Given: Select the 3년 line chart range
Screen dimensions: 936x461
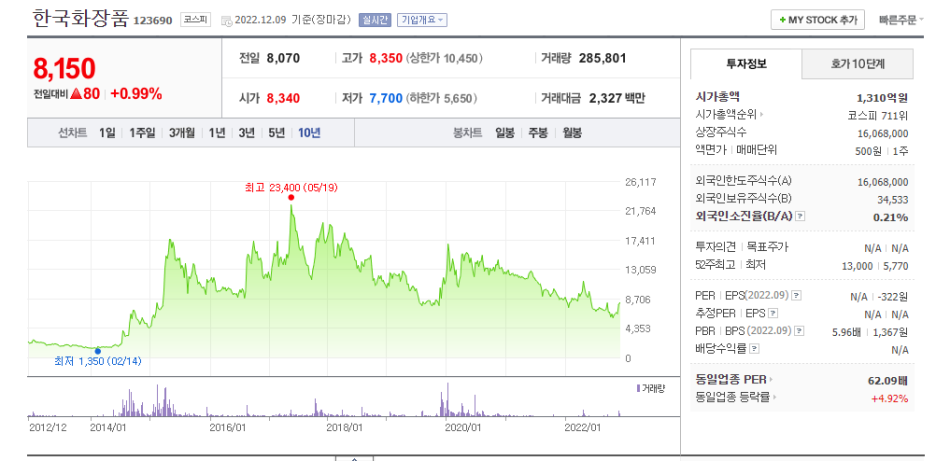Looking at the screenshot, I should 247,133.
